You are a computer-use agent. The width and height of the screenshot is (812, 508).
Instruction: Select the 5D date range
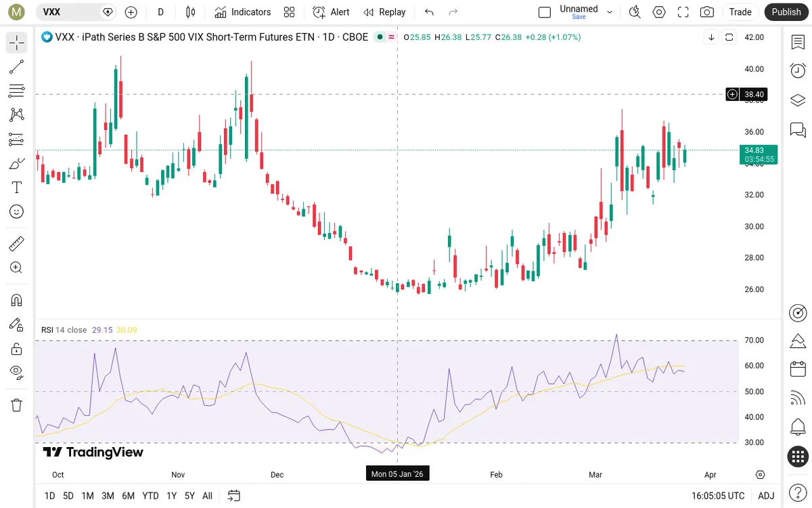coord(68,496)
